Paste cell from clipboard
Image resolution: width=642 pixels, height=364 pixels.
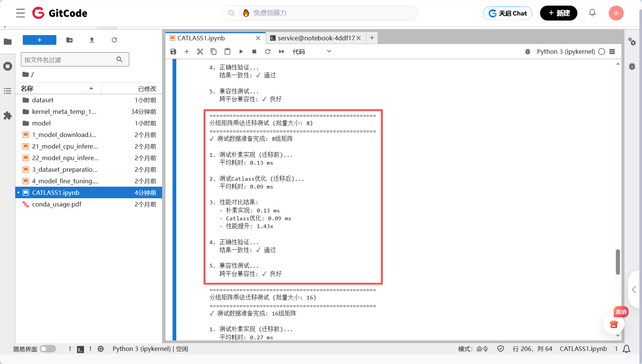(x=227, y=52)
